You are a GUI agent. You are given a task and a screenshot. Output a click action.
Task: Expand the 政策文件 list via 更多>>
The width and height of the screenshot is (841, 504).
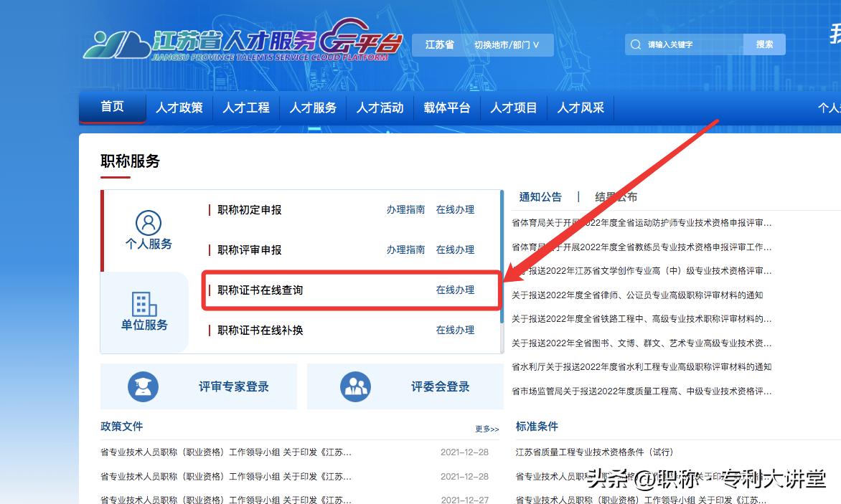(487, 428)
